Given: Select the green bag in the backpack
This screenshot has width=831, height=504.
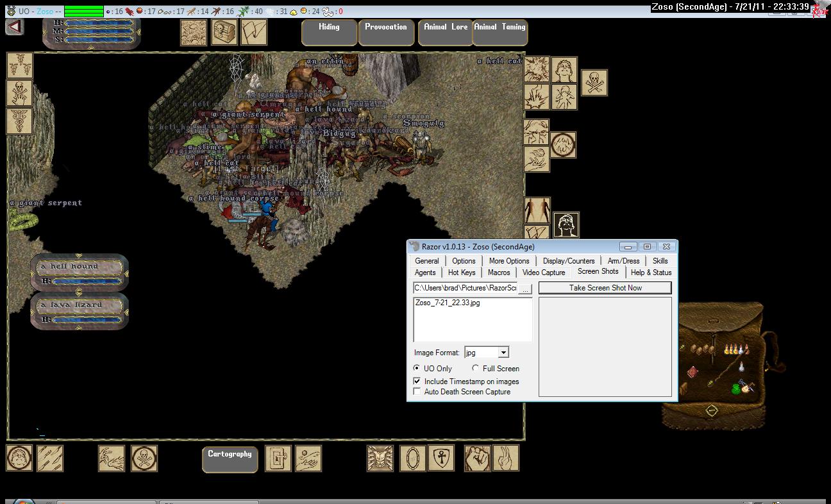Looking at the screenshot, I should coord(737,389).
